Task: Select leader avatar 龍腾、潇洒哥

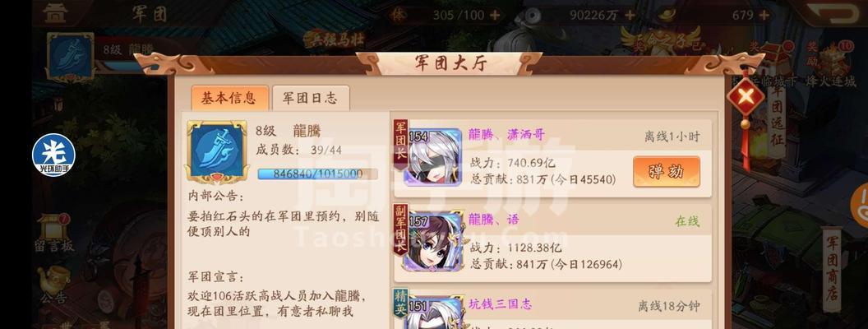Action: [x=432, y=157]
